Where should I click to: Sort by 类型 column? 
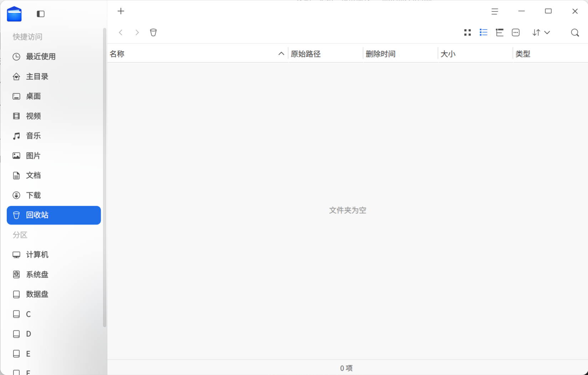pos(551,54)
